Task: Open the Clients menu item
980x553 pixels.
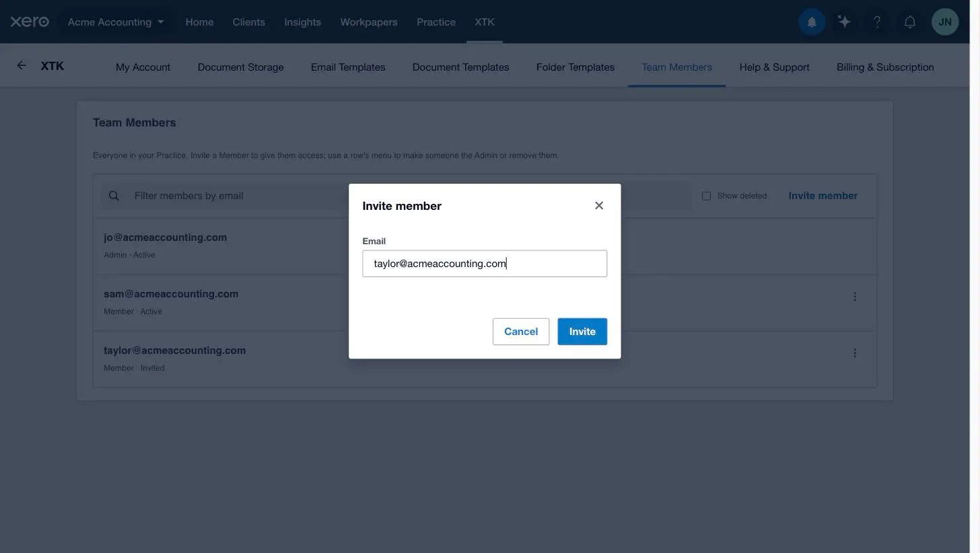Action: [249, 22]
